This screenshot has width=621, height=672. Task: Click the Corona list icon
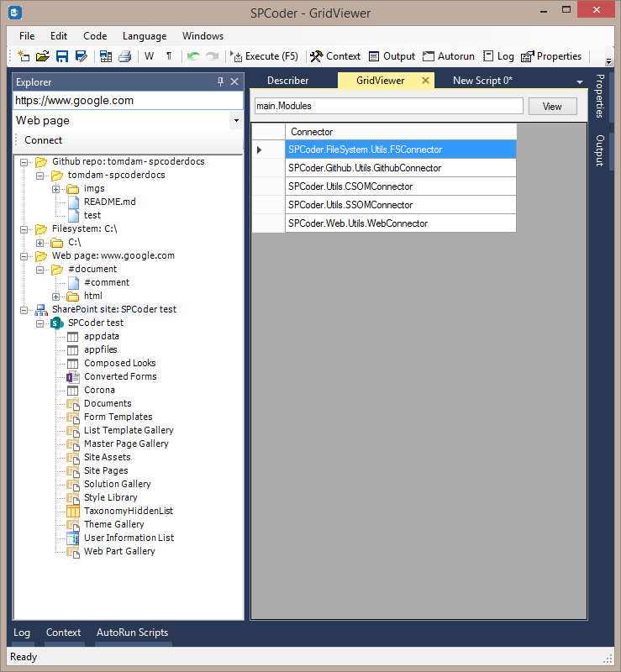[x=73, y=391]
